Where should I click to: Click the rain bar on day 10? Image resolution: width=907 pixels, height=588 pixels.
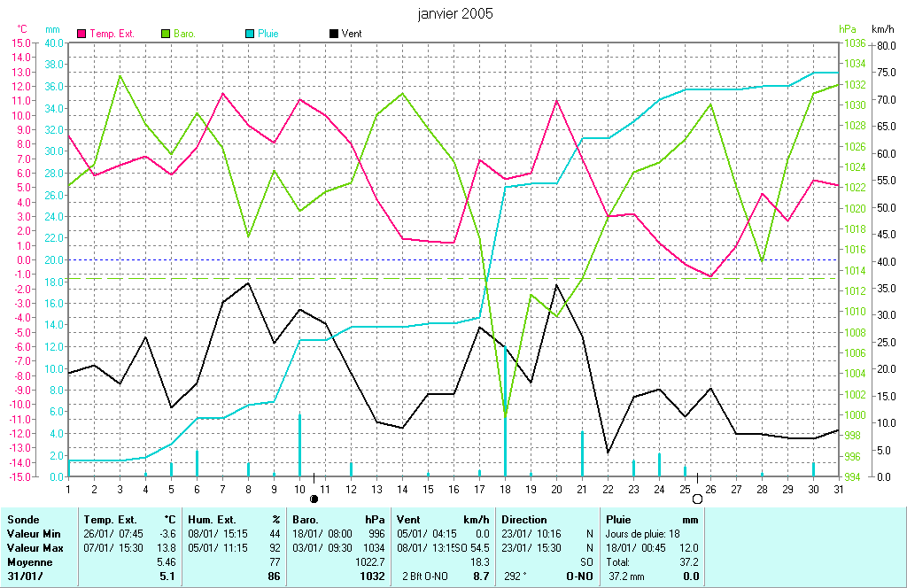click(x=299, y=445)
